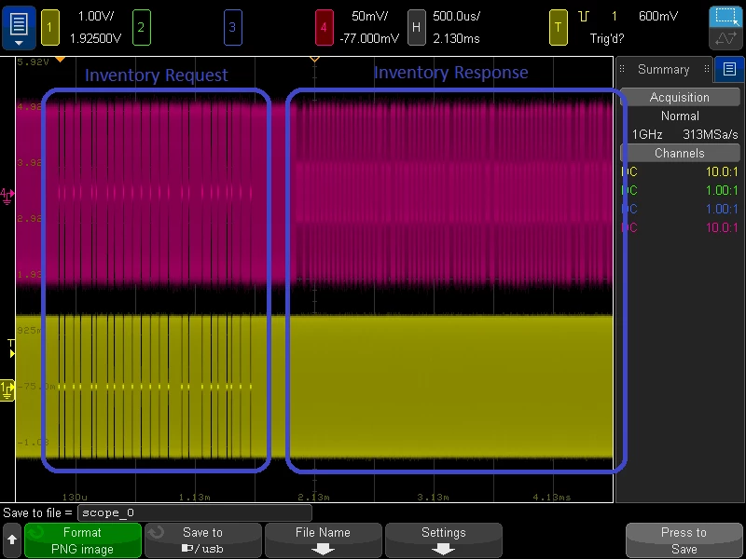The height and width of the screenshot is (560, 746).
Task: Go back with the up arrow softkey
Action: tap(12, 540)
